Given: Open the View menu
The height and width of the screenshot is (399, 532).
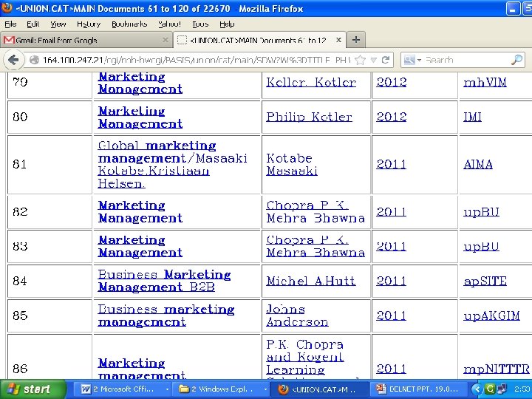Looking at the screenshot, I should 58,24.
